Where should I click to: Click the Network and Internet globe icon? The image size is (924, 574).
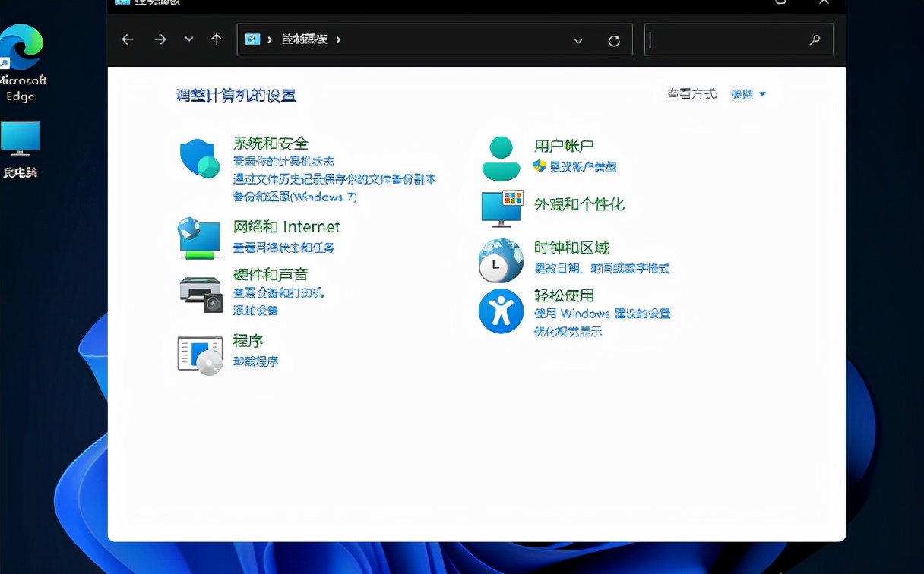point(199,238)
